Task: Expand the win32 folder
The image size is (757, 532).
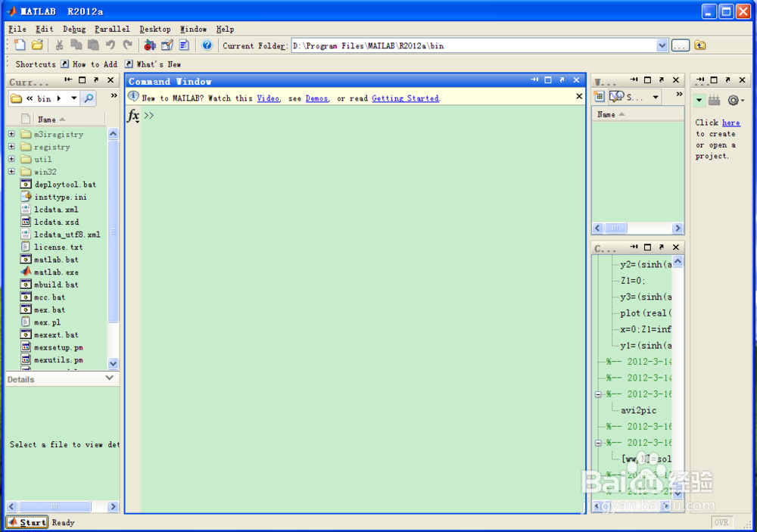Action: point(11,171)
